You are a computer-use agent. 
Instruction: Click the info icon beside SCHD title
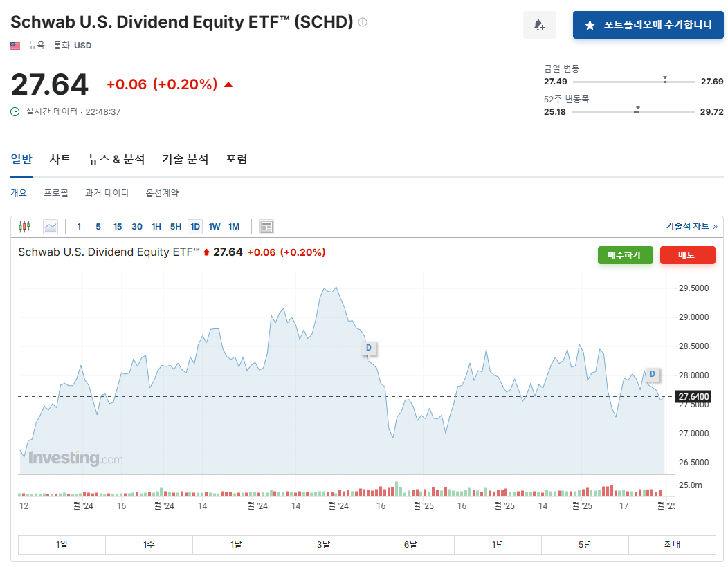coord(363,22)
